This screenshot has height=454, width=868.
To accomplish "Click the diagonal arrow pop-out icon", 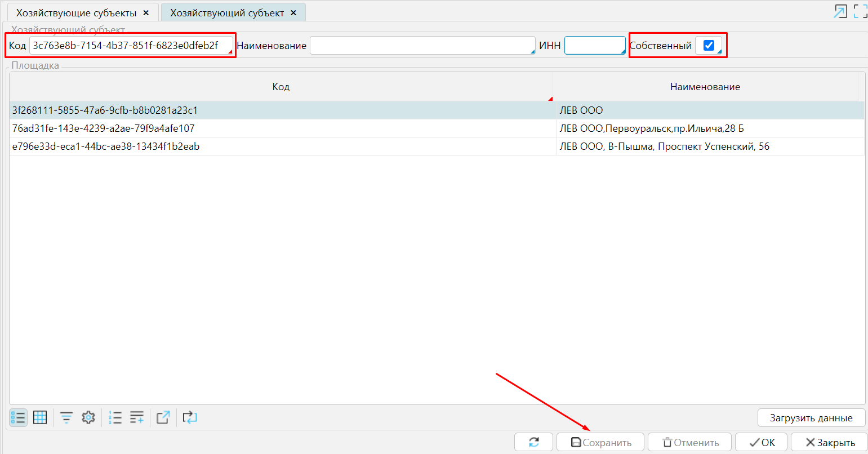I will click(840, 11).
